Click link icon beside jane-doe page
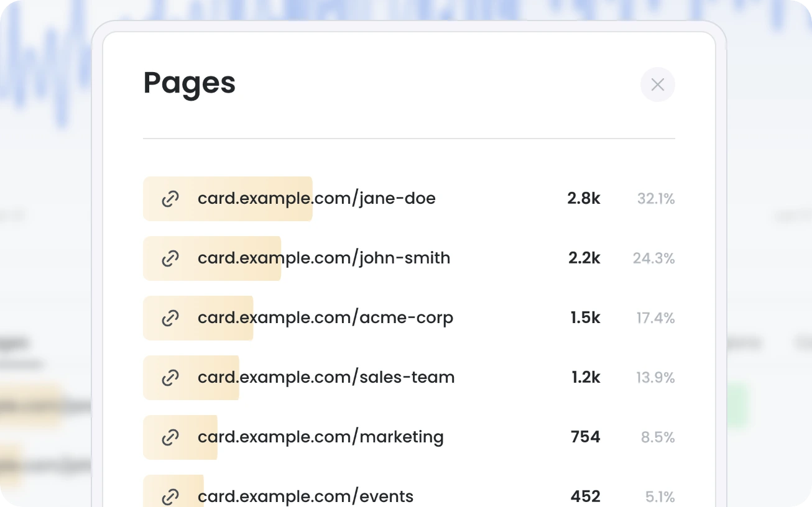This screenshot has width=812, height=507. point(170,199)
